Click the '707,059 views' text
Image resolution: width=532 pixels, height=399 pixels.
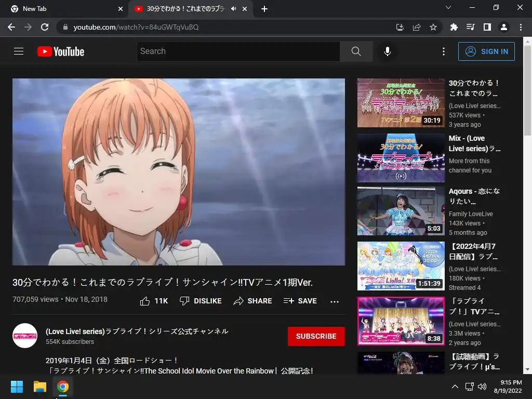(35, 299)
